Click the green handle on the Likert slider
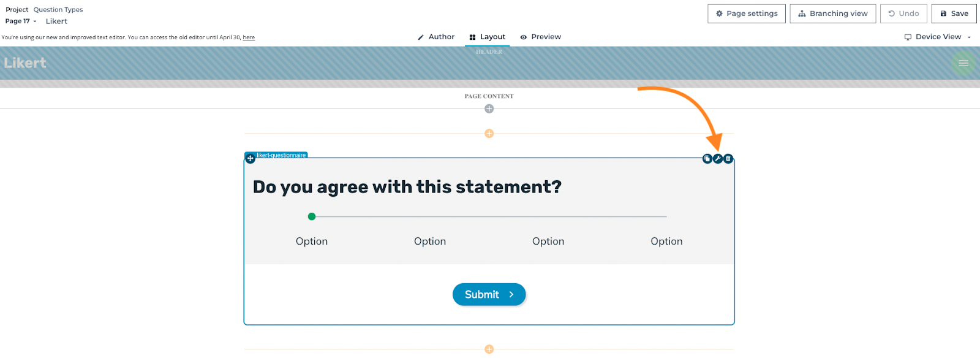Viewport: 980px width, 358px height. pos(312,216)
